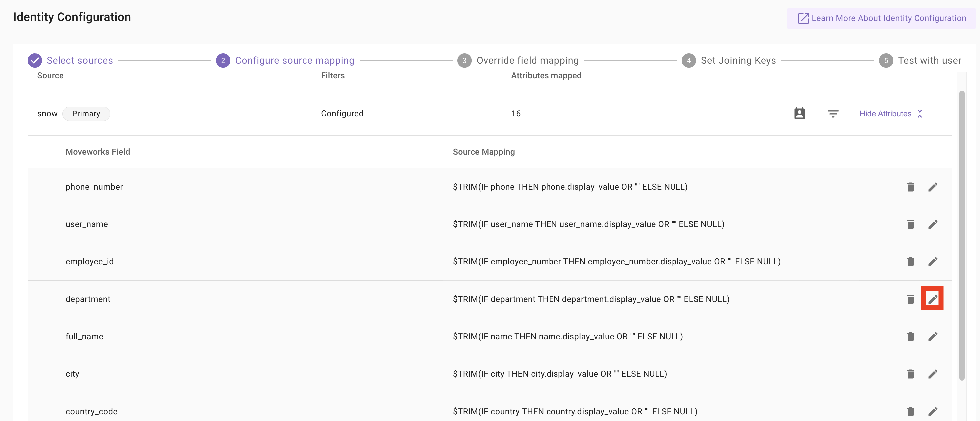Screen dimensions: 980x421
Task: Collapse attributes with Hide Attributes
Action: pyautogui.click(x=891, y=114)
